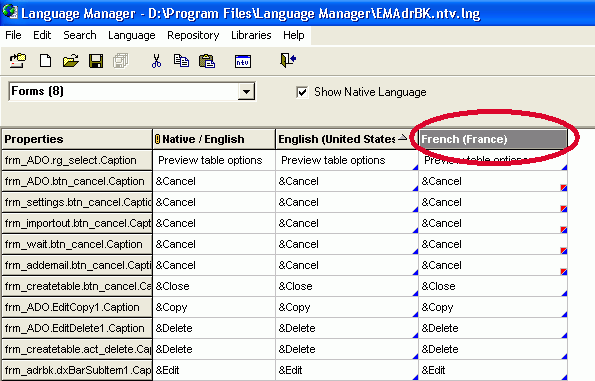Open a file using the open folder icon
Viewport: 595px width, 381px height.
(x=71, y=61)
